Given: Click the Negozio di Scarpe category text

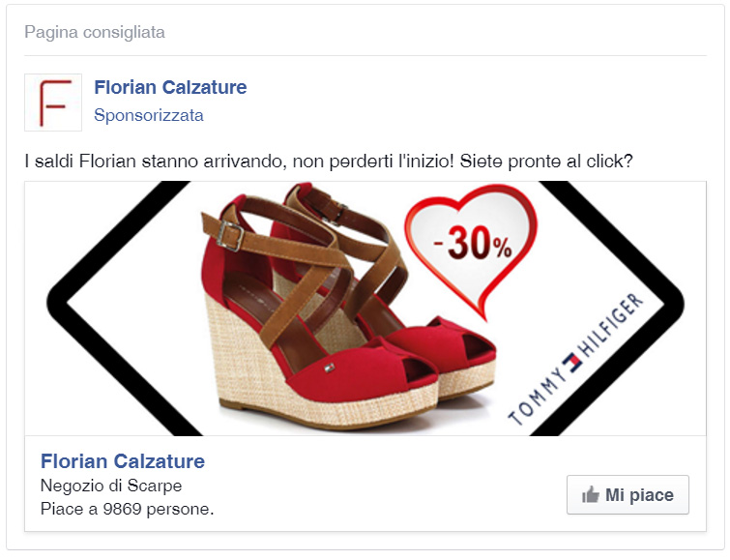Looking at the screenshot, I should [x=111, y=486].
